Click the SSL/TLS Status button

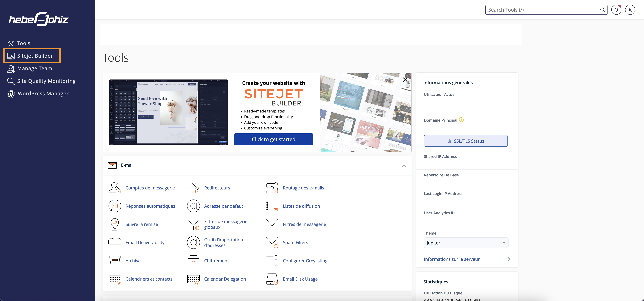pyautogui.click(x=465, y=141)
